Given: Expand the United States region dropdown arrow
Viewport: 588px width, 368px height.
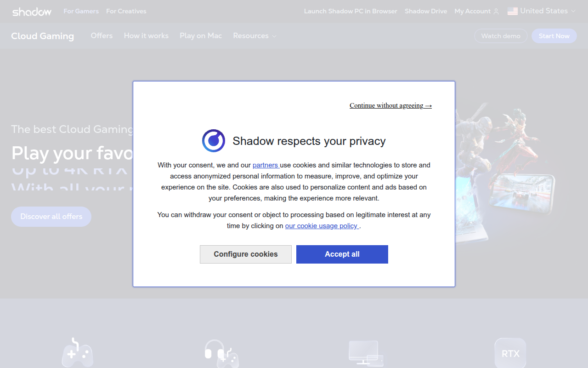Looking at the screenshot, I should 573,11.
